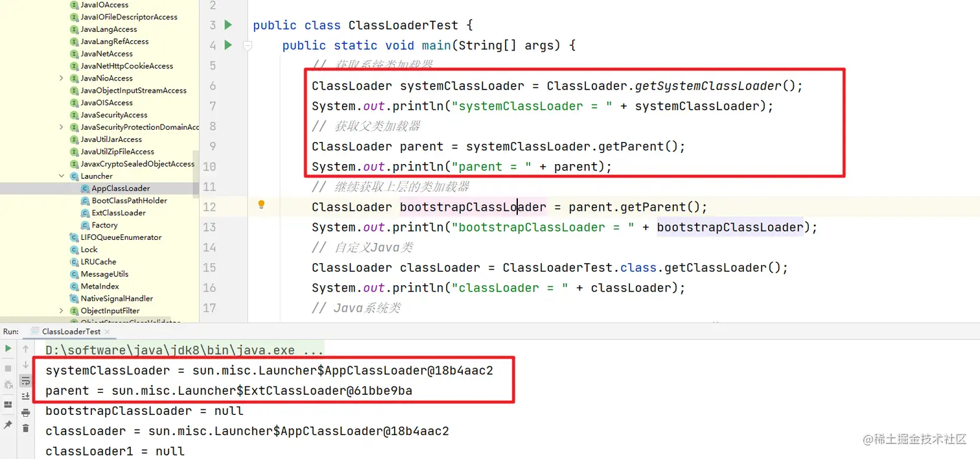Click the Up stack trace arrow in console
This screenshot has height=459, width=980.
[26, 349]
